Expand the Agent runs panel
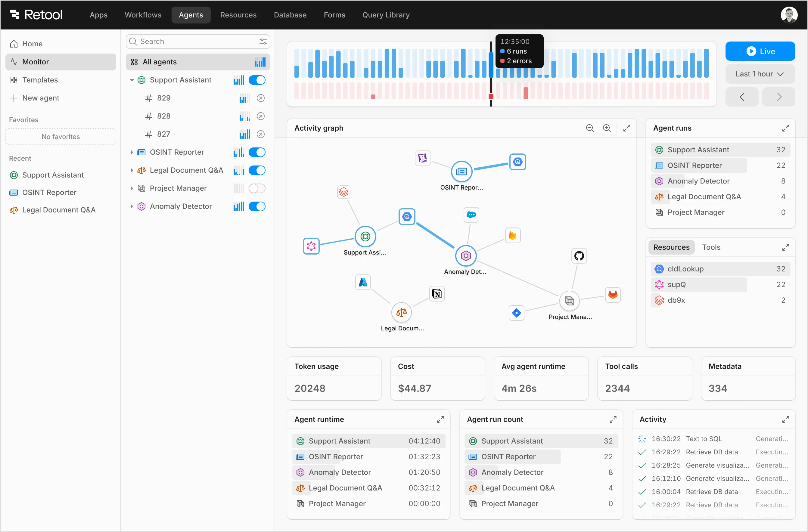The height and width of the screenshot is (532, 808). (x=786, y=128)
